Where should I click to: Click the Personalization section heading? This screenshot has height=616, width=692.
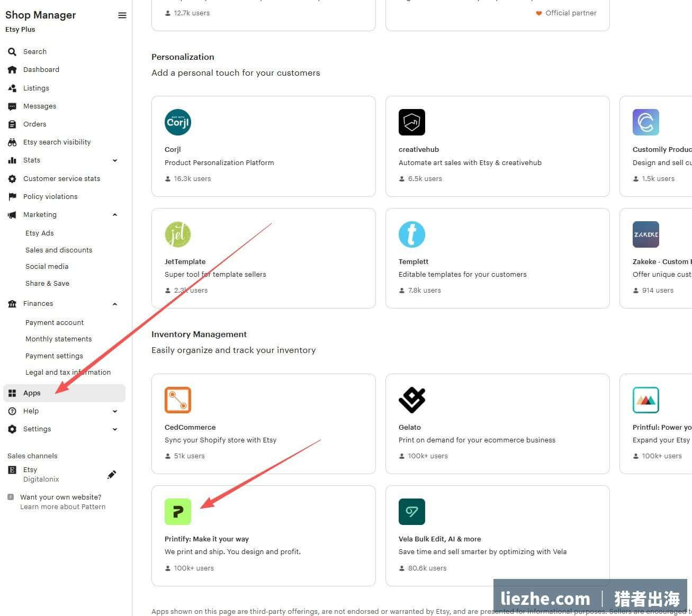(x=183, y=57)
